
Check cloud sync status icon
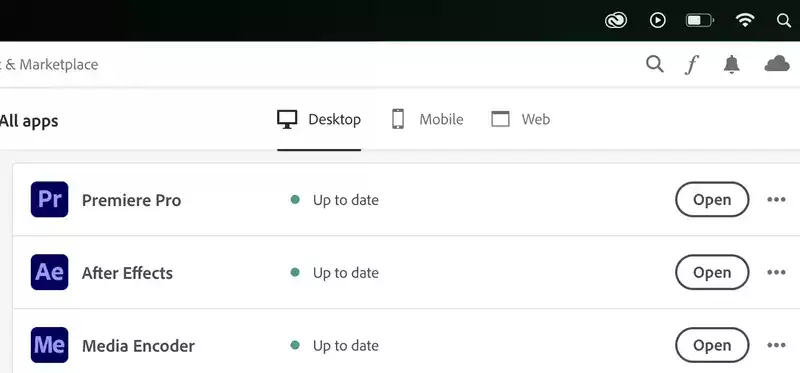[777, 64]
